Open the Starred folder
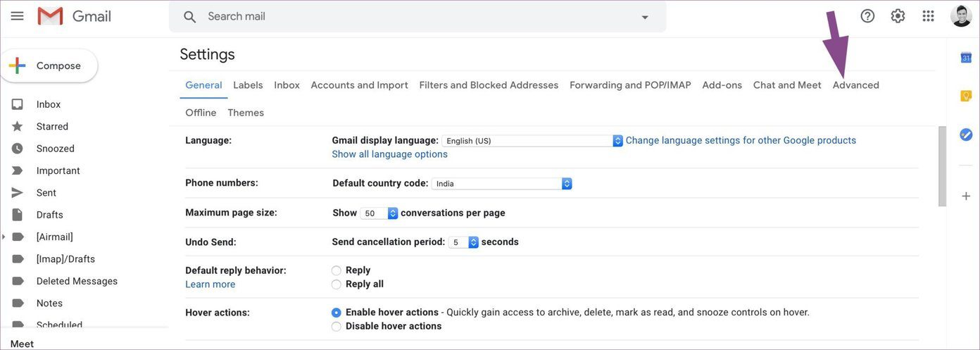The height and width of the screenshot is (350, 980). pos(52,127)
